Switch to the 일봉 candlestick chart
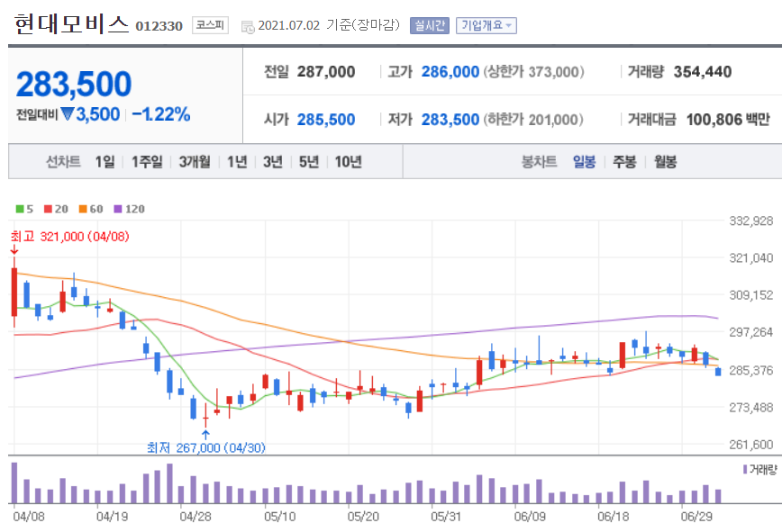This screenshot has width=782, height=532. [x=585, y=161]
